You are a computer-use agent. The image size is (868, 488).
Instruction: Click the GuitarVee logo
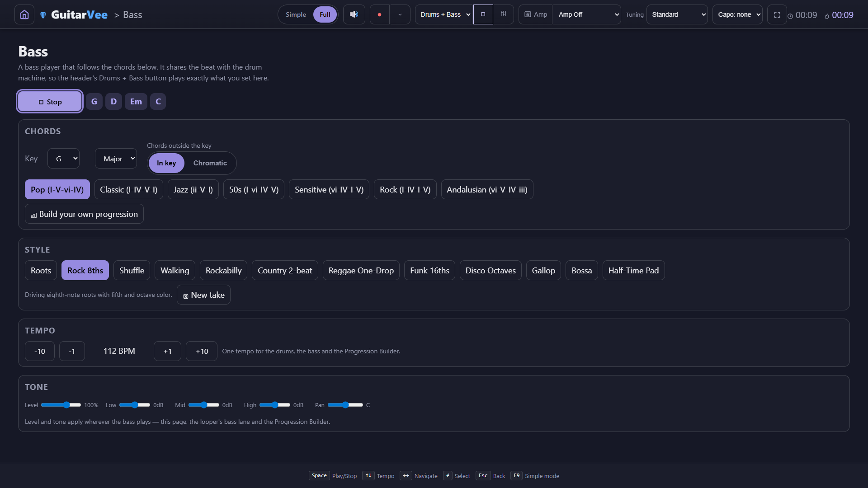coord(74,15)
